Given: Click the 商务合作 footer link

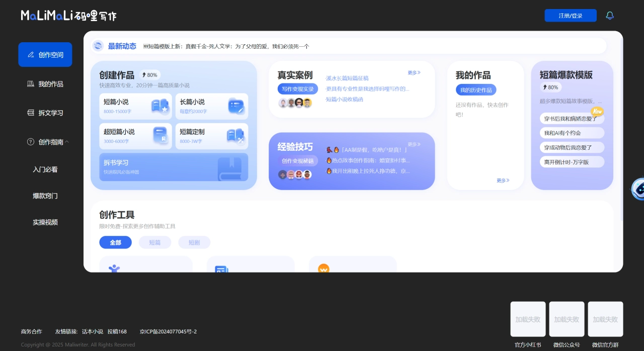Looking at the screenshot, I should click(32, 331).
